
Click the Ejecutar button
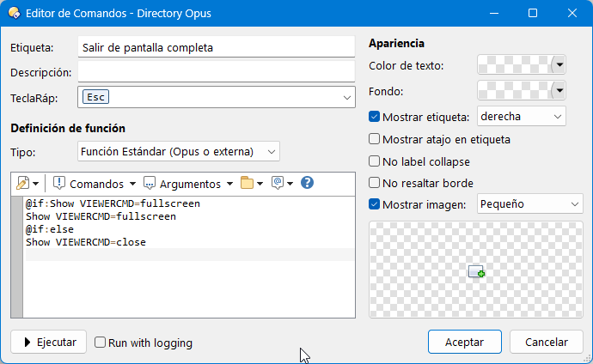(49, 342)
